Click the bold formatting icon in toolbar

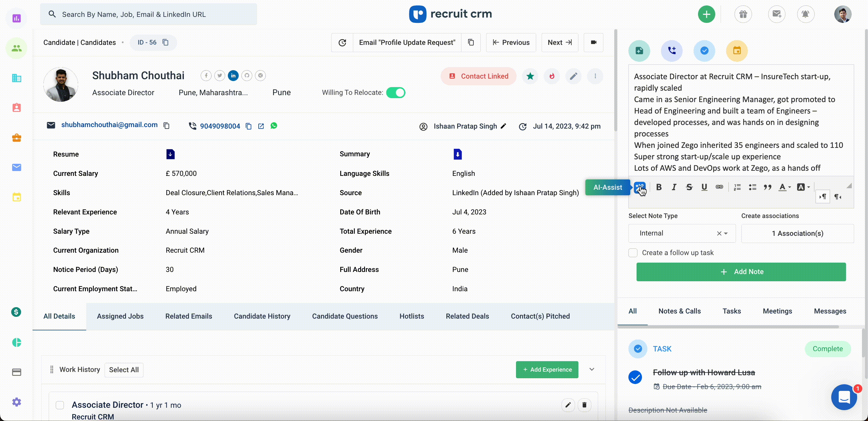pos(659,187)
